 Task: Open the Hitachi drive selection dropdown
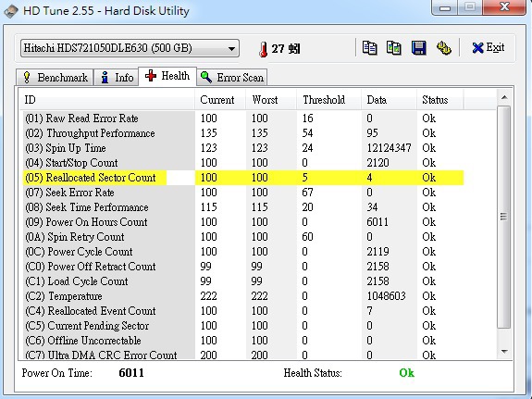coord(130,48)
